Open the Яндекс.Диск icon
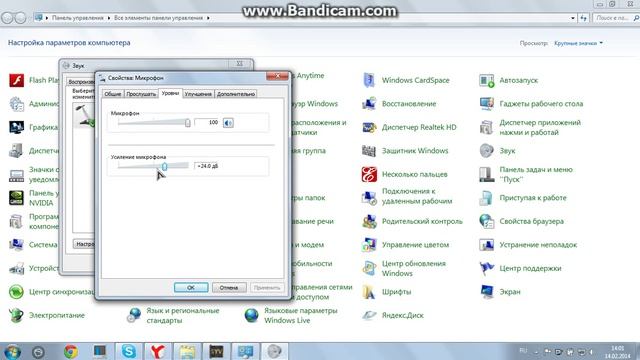 click(369, 315)
